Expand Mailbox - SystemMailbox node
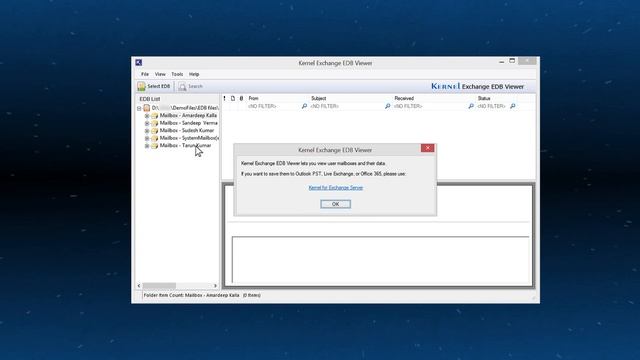The height and width of the screenshot is (360, 640). (147, 138)
